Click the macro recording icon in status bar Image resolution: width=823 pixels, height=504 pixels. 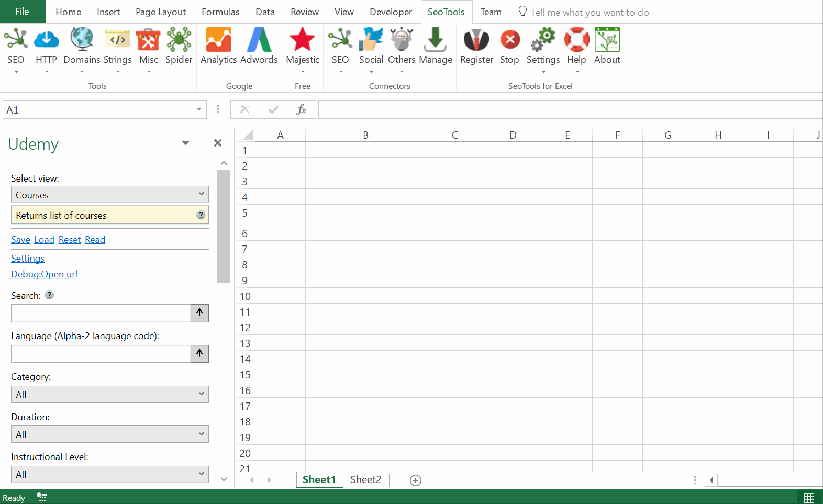point(42,498)
